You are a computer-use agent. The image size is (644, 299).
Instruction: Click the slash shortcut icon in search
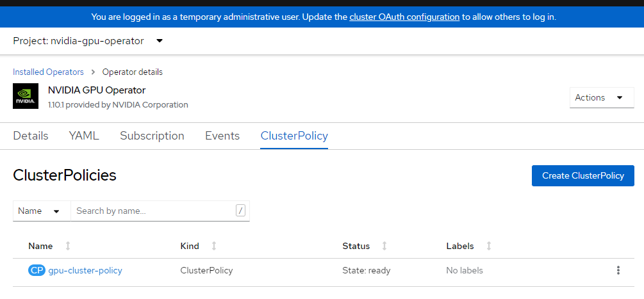pos(240,211)
